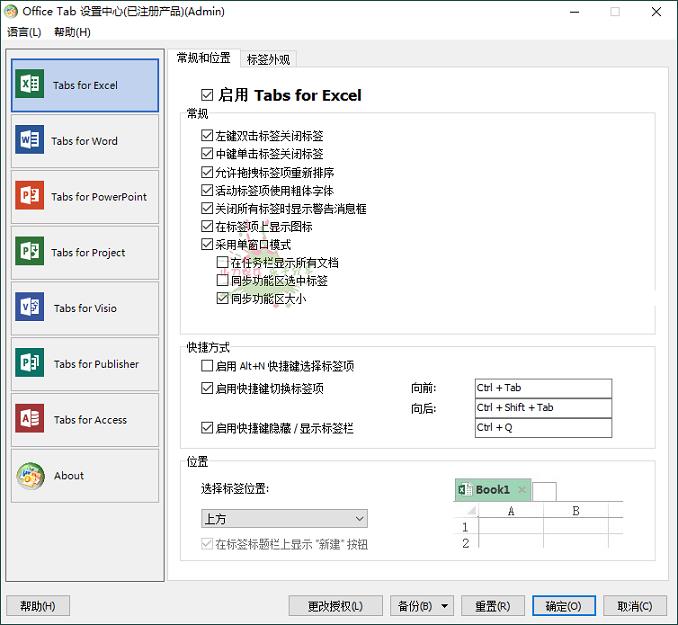Switch to Tabs for Access icon
Viewport: 678px width, 625px height.
coord(30,420)
